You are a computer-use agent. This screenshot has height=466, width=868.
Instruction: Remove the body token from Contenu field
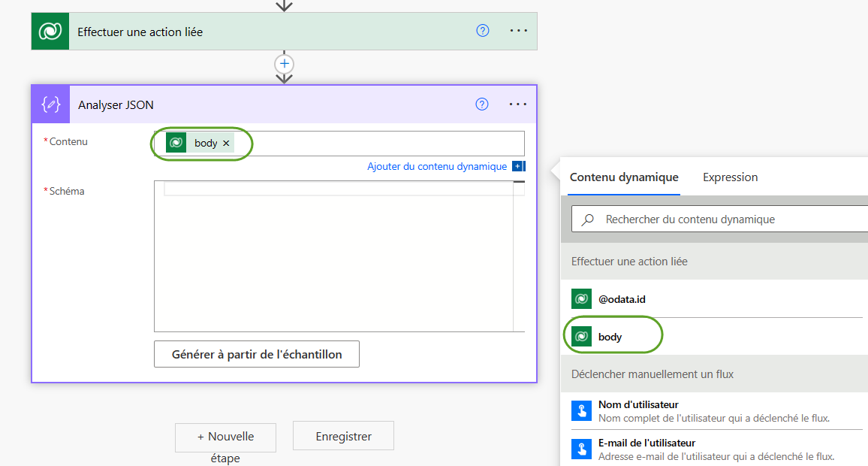point(226,143)
